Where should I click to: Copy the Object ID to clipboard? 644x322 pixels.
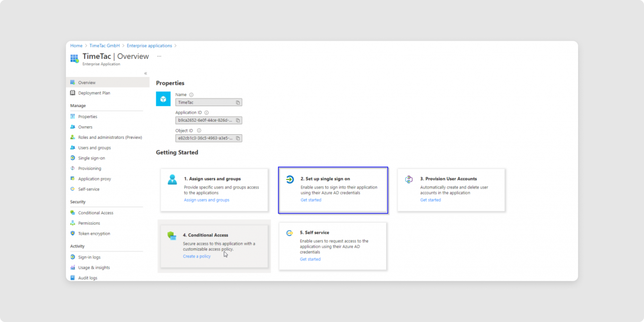pyautogui.click(x=238, y=138)
